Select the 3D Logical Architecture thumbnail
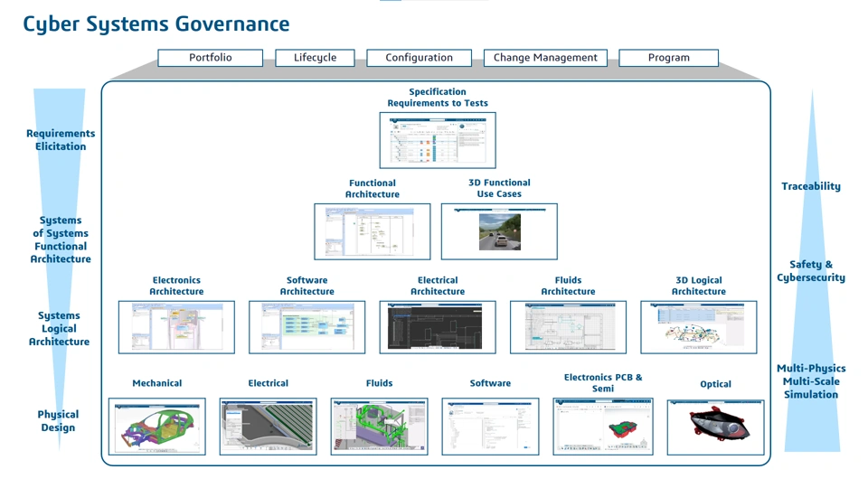The width and height of the screenshot is (868, 488). [x=699, y=327]
